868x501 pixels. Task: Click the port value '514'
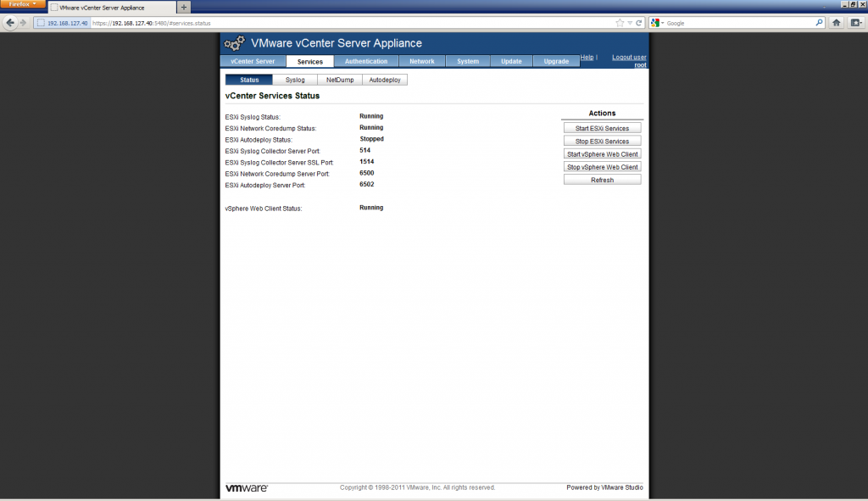[x=364, y=150]
